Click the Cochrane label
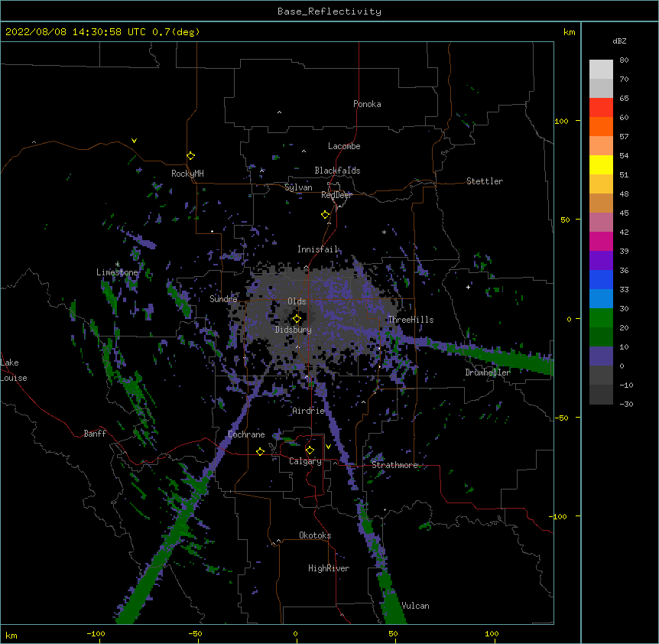659x644 pixels. coord(246,434)
